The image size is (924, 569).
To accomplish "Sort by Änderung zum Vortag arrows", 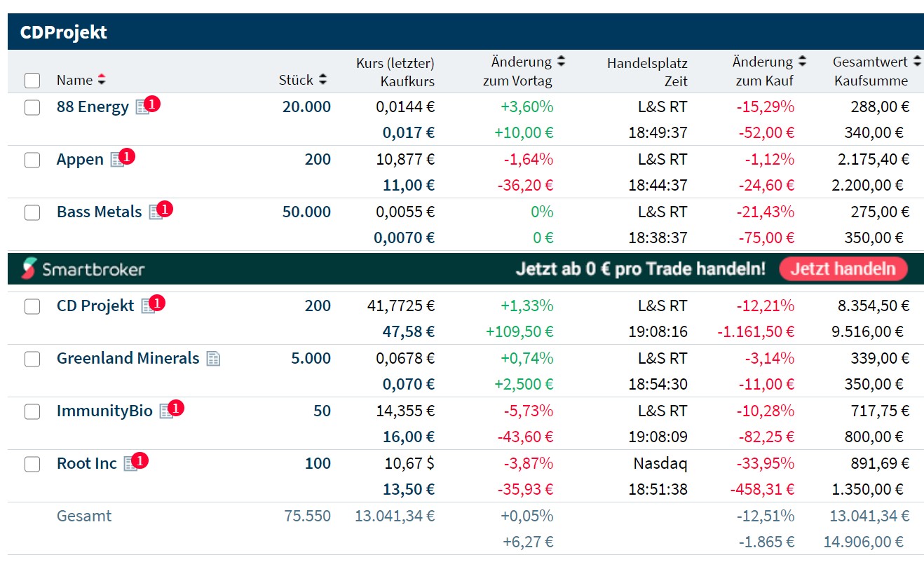I will click(x=561, y=62).
